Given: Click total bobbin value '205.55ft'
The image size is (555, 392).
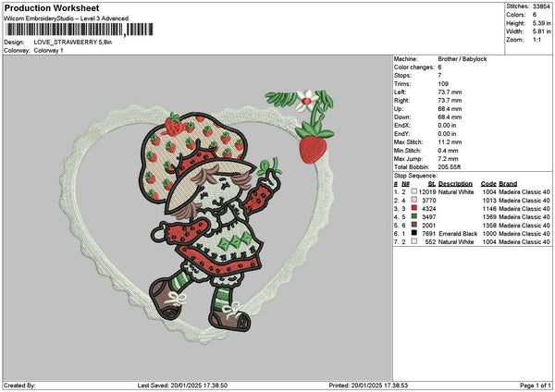Looking at the screenshot, I should (450, 167).
